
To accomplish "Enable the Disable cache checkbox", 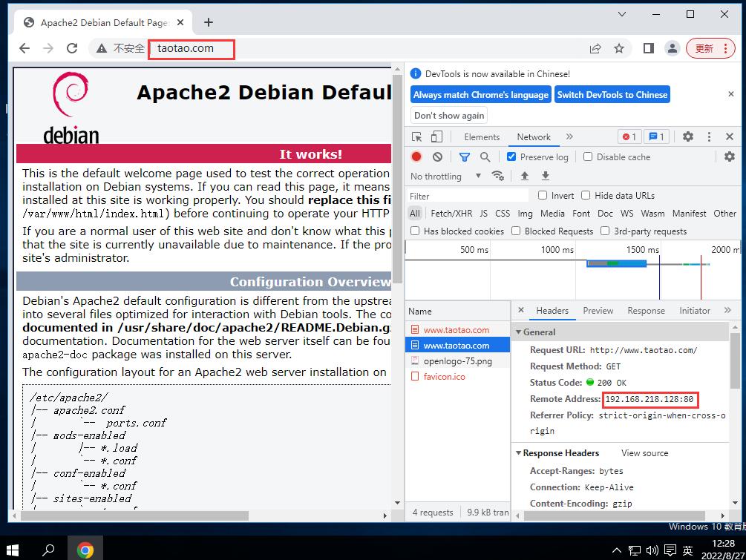I will pos(588,157).
